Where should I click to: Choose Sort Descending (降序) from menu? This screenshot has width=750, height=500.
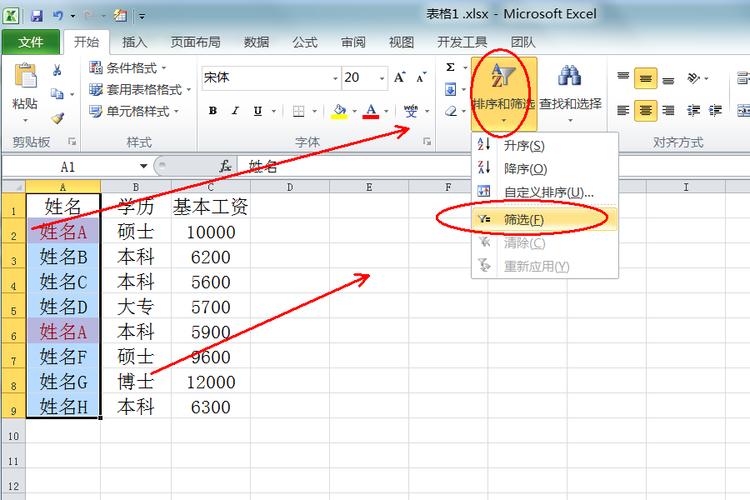tap(544, 168)
